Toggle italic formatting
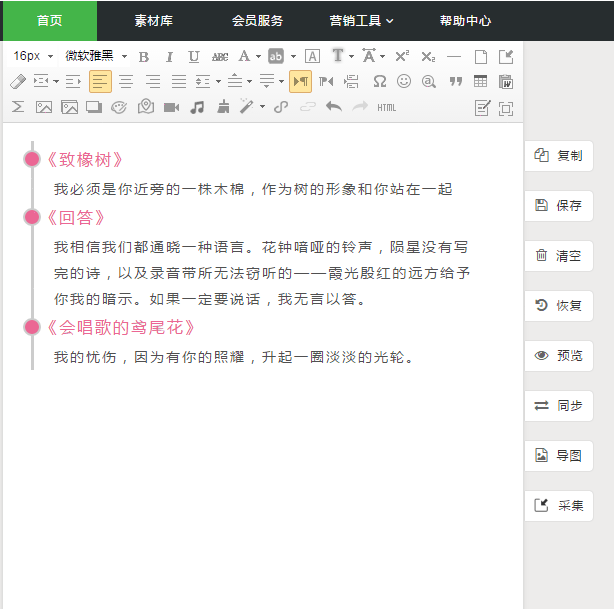This screenshot has height=609, width=614. point(169,57)
